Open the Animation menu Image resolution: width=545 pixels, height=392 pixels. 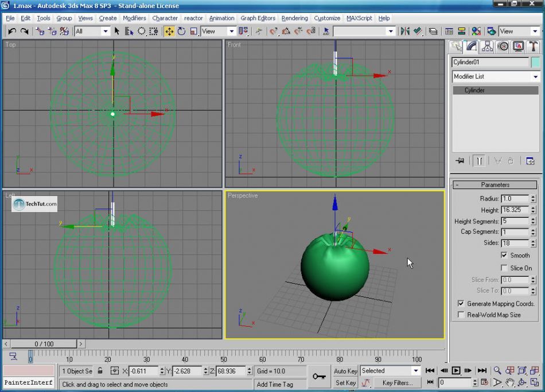coord(221,18)
